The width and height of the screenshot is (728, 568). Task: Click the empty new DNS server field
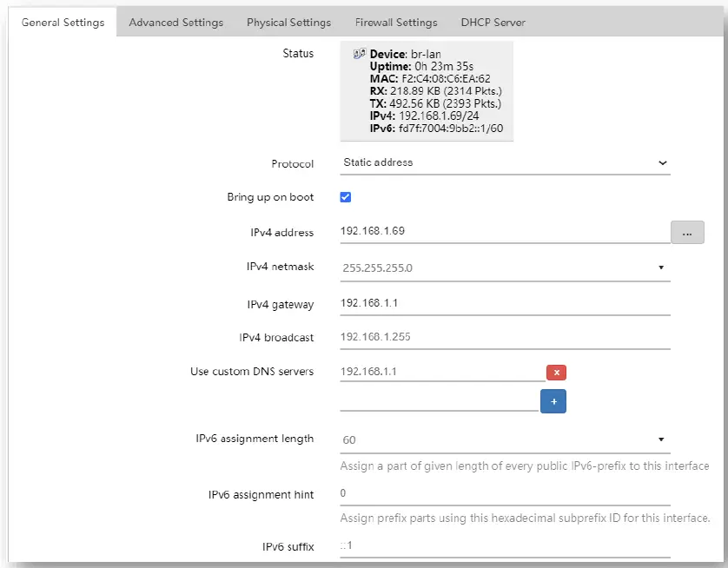coord(439,400)
